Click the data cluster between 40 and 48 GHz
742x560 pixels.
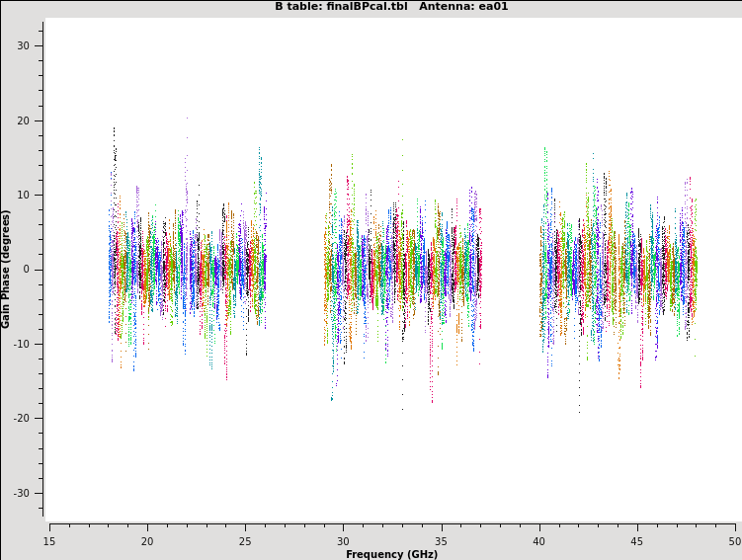click(x=618, y=269)
